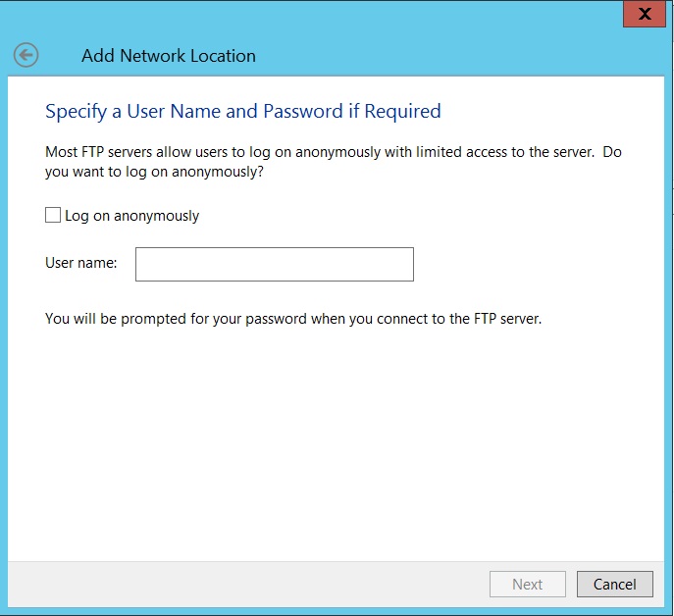Image resolution: width=674 pixels, height=616 pixels.
Task: Select the 'Specify a User Name and Password' heading
Action: coord(243,112)
